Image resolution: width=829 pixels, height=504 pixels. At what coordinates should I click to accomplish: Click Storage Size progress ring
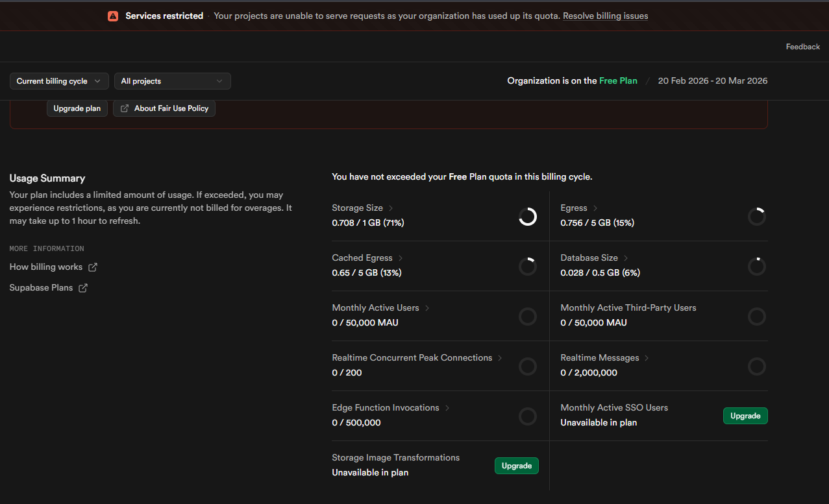(528, 217)
